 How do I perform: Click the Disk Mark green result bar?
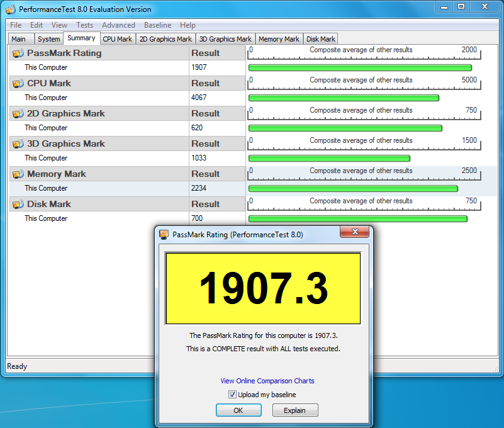pos(358,219)
